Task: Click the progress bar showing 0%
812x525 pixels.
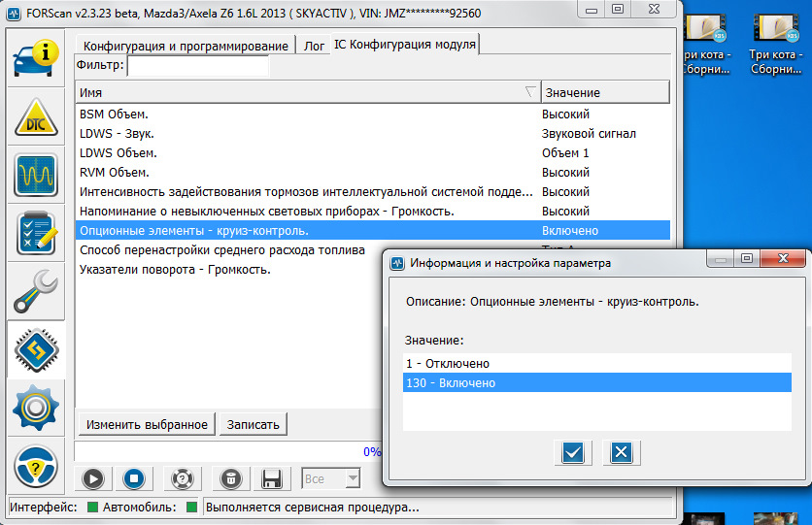Action: pos(228,451)
